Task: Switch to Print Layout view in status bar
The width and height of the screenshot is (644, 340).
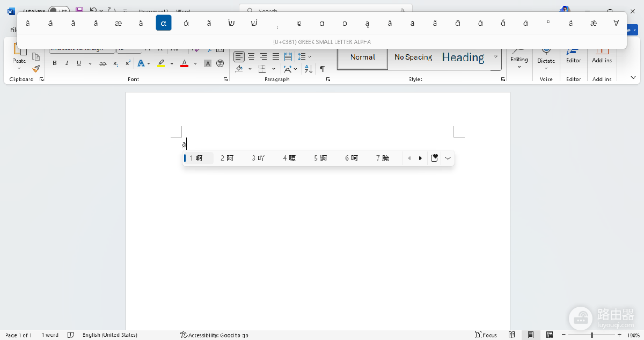Action: point(530,335)
